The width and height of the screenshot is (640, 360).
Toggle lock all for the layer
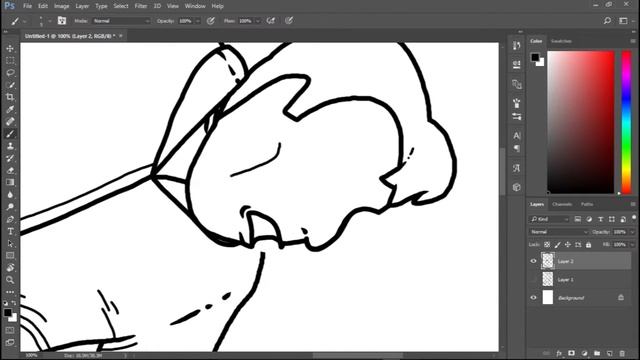click(589, 245)
